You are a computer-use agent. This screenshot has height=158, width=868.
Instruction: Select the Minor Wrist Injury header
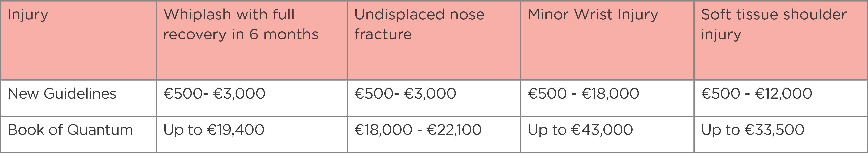(607, 41)
